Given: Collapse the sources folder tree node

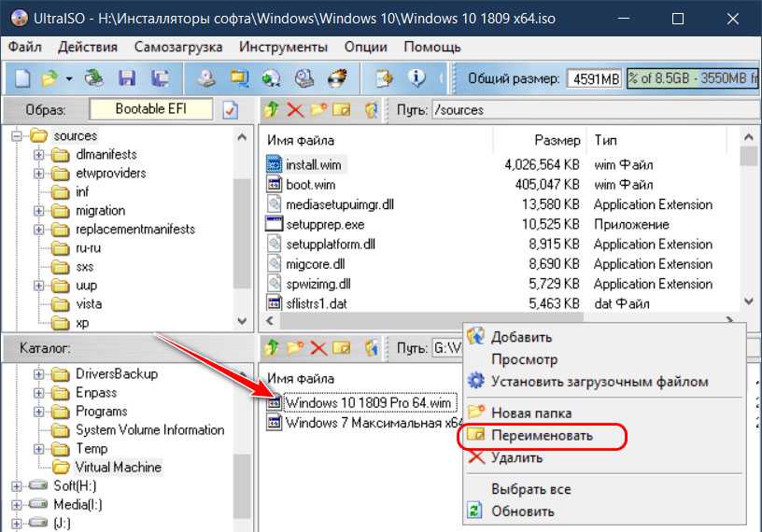Looking at the screenshot, I should pos(18,136).
